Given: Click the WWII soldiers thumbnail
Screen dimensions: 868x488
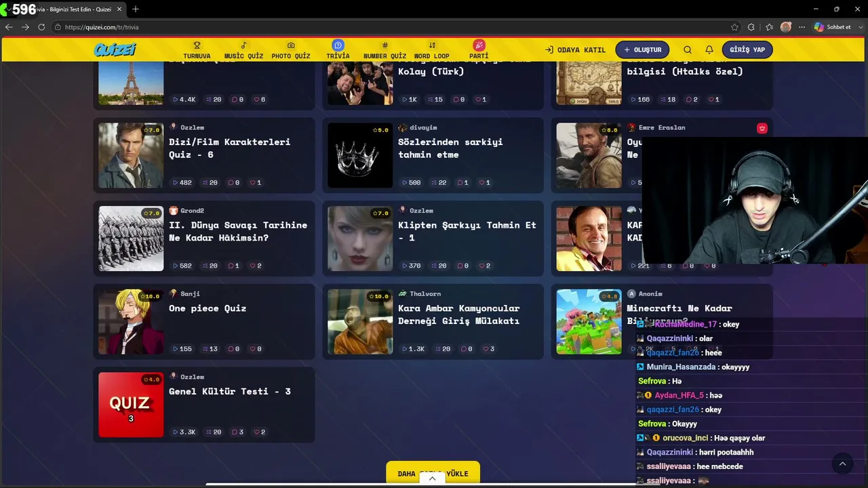Looking at the screenshot, I should point(131,239).
